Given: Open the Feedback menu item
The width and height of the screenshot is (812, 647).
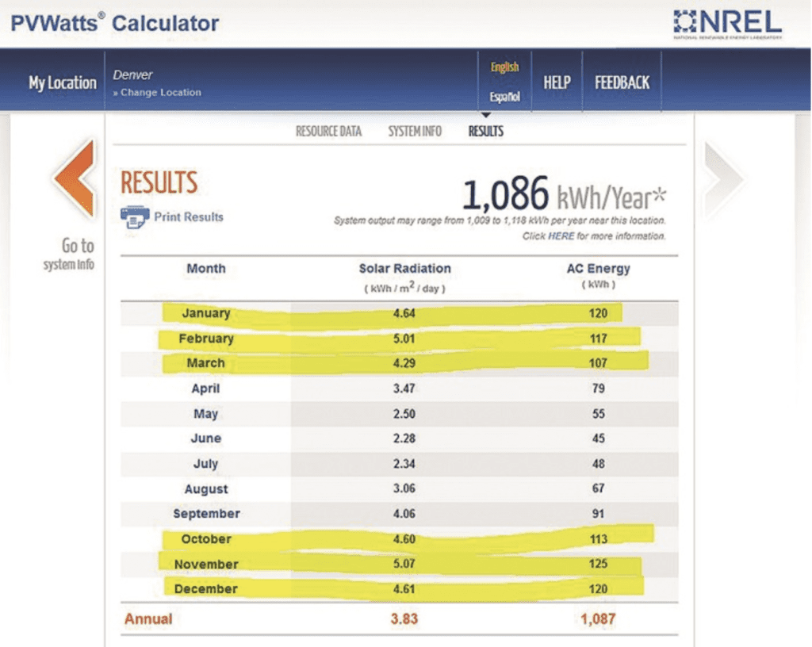Looking at the screenshot, I should (x=622, y=82).
